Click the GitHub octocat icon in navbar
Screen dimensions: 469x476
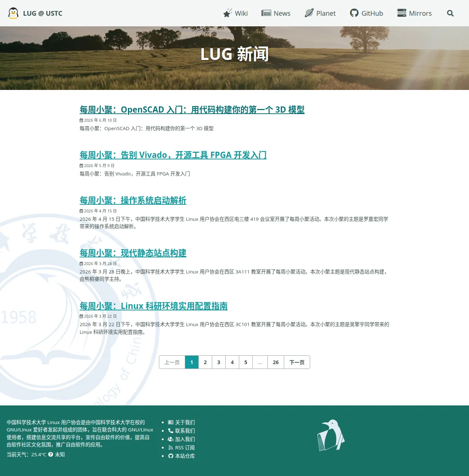pyautogui.click(x=354, y=13)
